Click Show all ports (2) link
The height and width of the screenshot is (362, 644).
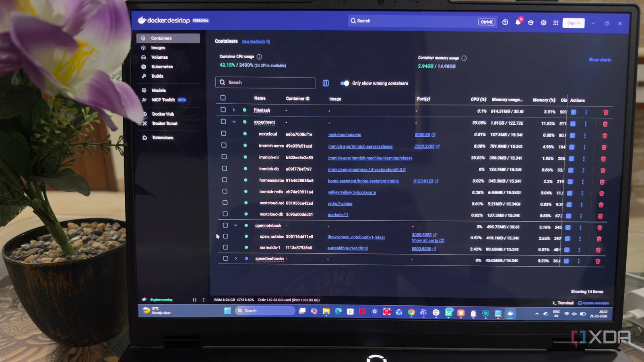[428, 241]
